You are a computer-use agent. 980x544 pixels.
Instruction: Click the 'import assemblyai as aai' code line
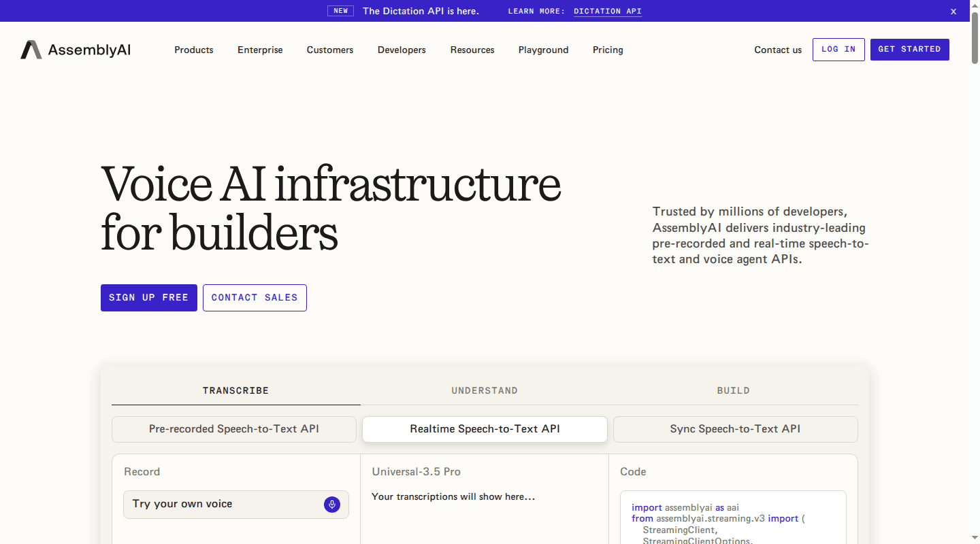(x=685, y=507)
